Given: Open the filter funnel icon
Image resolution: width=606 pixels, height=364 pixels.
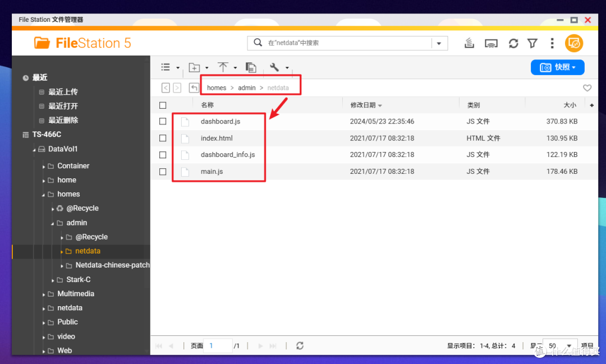Looking at the screenshot, I should click(532, 43).
